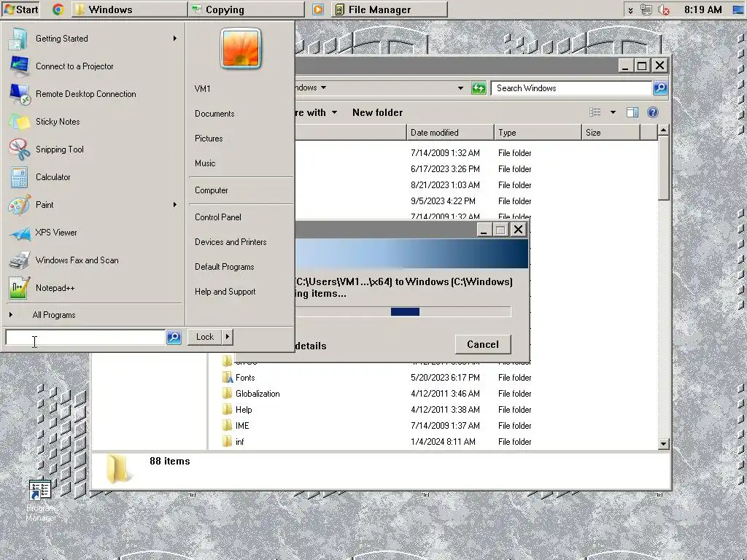Switch to Copying taskbar button
Viewport: 747px width, 560px height.
(x=247, y=9)
